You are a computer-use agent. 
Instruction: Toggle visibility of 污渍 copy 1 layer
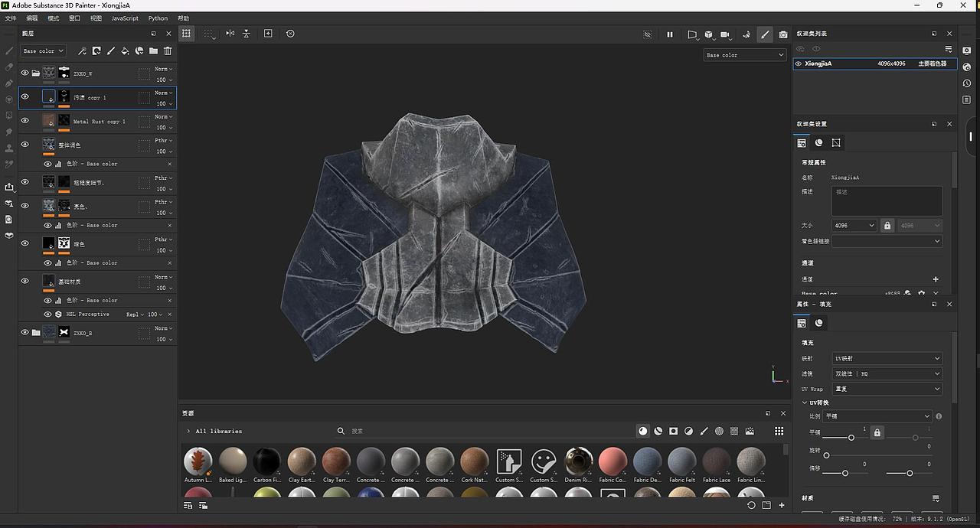pos(24,96)
